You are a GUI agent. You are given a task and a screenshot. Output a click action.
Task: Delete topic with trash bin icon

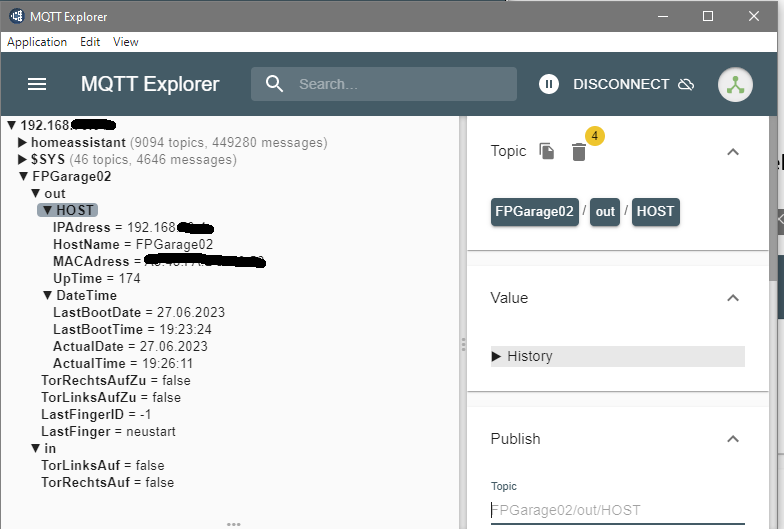click(578, 152)
